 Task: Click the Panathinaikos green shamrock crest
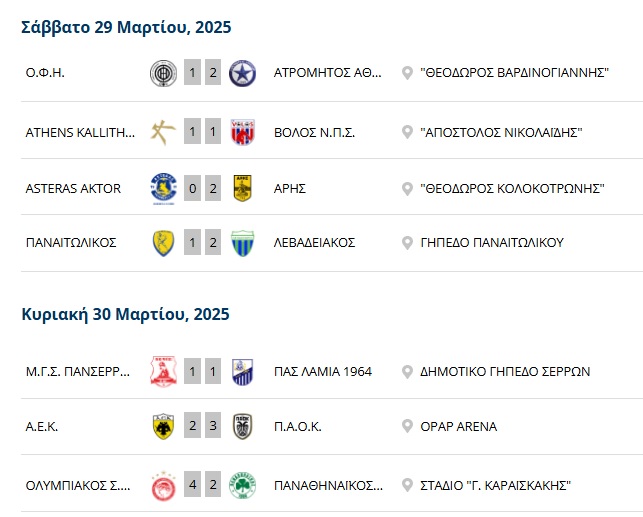point(242,485)
